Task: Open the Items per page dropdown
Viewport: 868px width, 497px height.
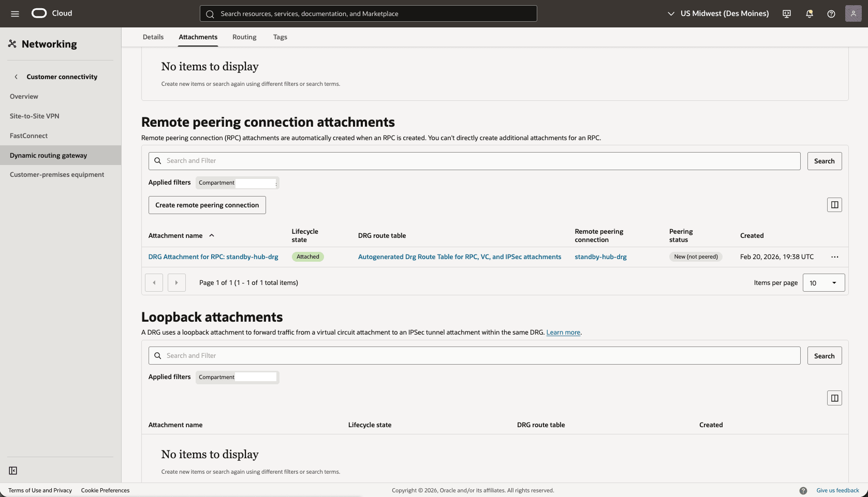Action: (823, 283)
